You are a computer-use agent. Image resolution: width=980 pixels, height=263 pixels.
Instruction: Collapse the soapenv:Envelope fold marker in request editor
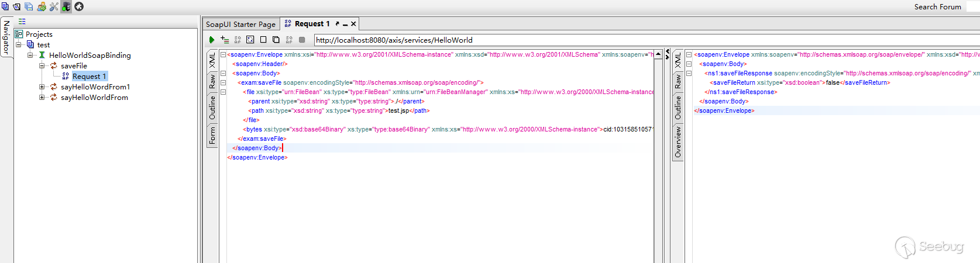coord(223,54)
